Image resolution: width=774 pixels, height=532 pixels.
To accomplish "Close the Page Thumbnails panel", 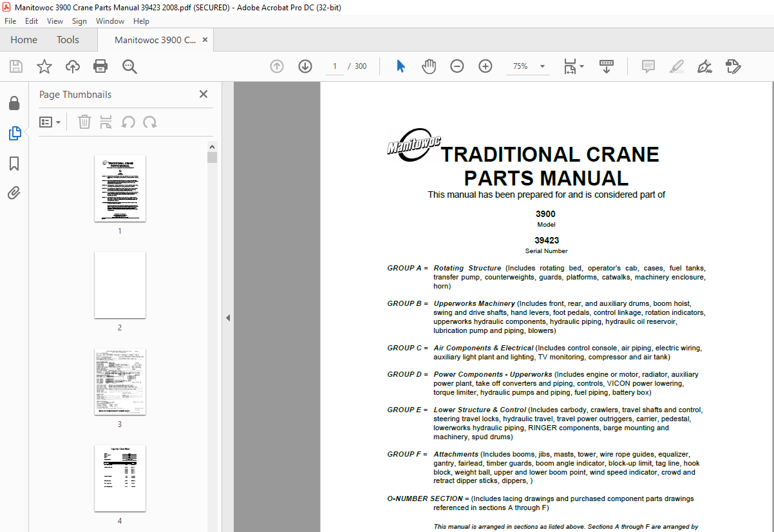I will [203, 94].
